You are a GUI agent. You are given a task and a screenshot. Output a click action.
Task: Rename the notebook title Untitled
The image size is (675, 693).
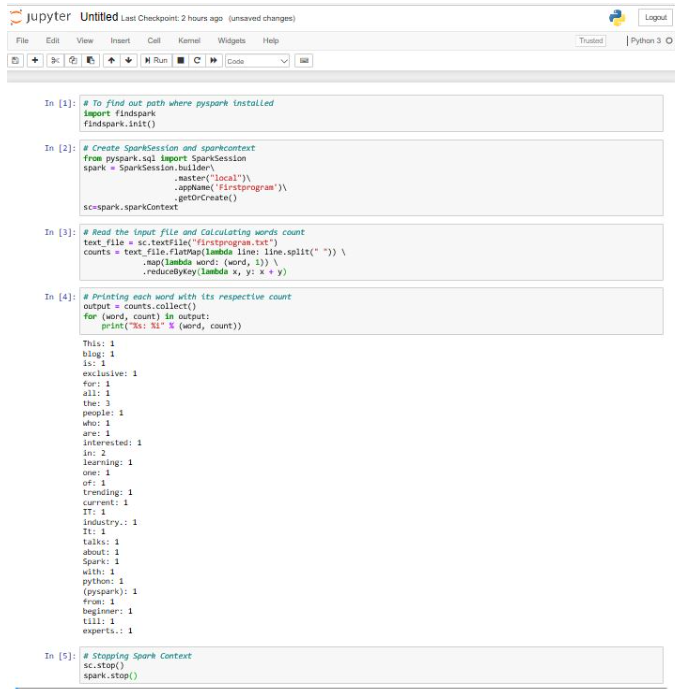tap(99, 17)
